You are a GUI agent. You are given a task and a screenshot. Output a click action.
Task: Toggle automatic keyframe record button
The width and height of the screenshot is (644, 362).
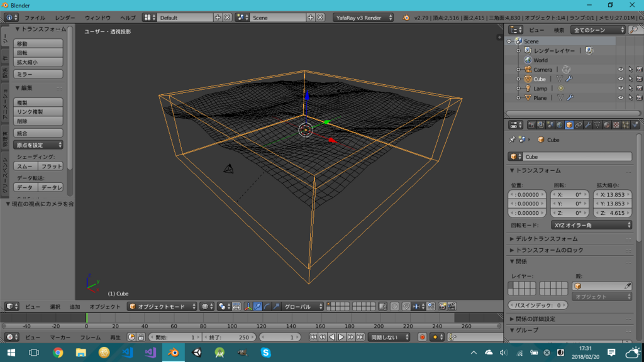click(422, 337)
